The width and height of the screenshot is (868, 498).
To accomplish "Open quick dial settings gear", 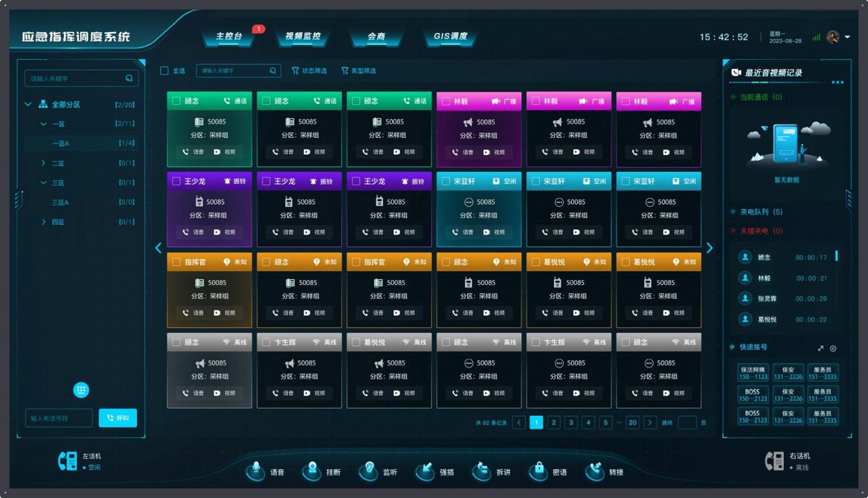I will point(833,348).
